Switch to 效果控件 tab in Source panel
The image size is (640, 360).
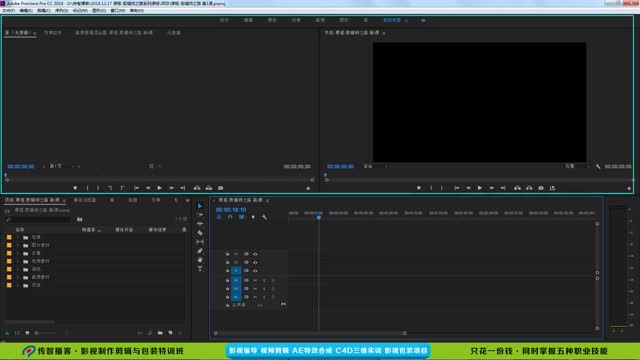pos(53,33)
